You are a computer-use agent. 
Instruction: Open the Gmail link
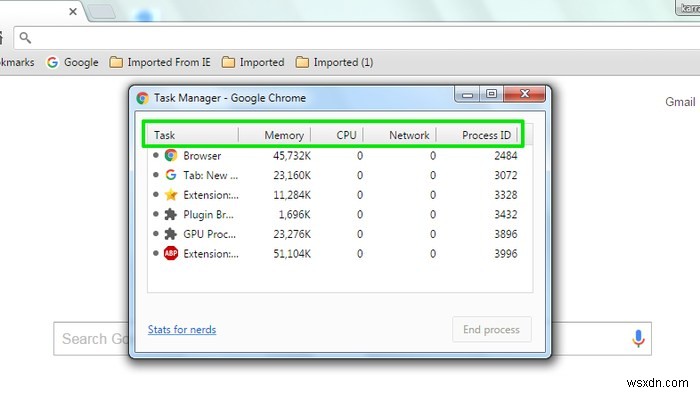[x=680, y=102]
